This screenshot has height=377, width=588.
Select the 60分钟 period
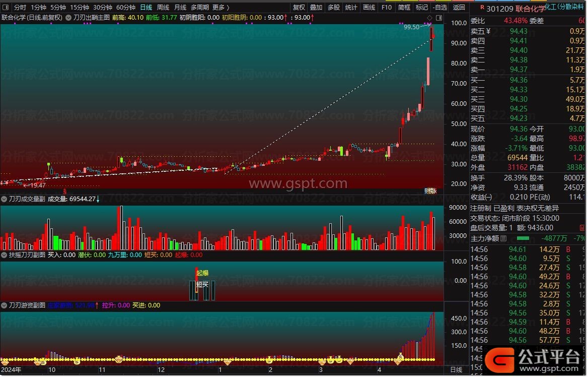pos(126,7)
